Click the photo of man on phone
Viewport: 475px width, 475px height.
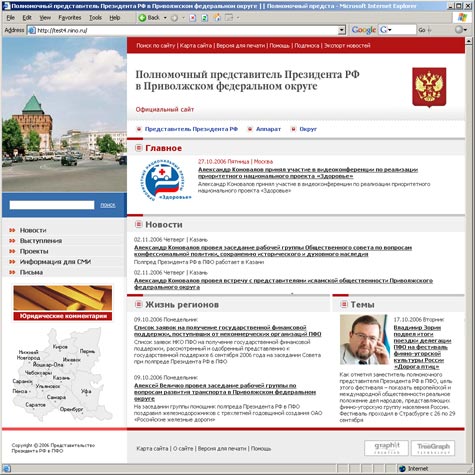point(364,340)
